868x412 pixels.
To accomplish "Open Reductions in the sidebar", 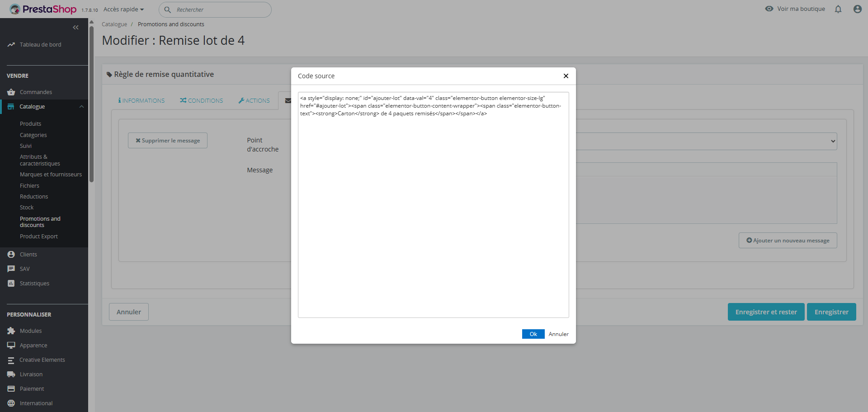I will pos(34,197).
